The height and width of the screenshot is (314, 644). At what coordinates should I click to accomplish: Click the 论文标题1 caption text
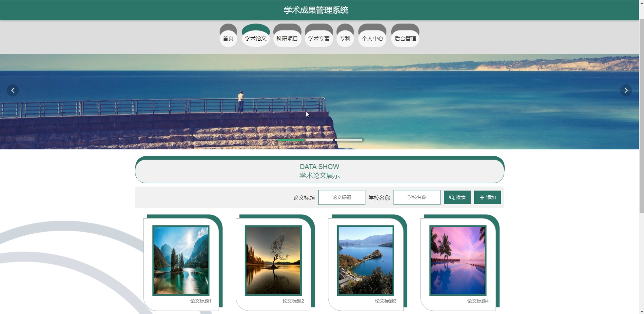(201, 301)
